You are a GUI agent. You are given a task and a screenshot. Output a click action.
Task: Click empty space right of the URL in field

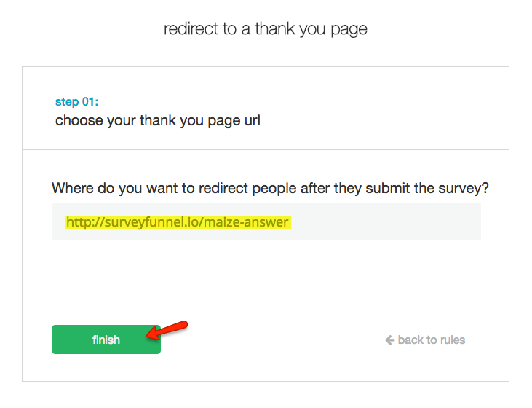pos(386,221)
